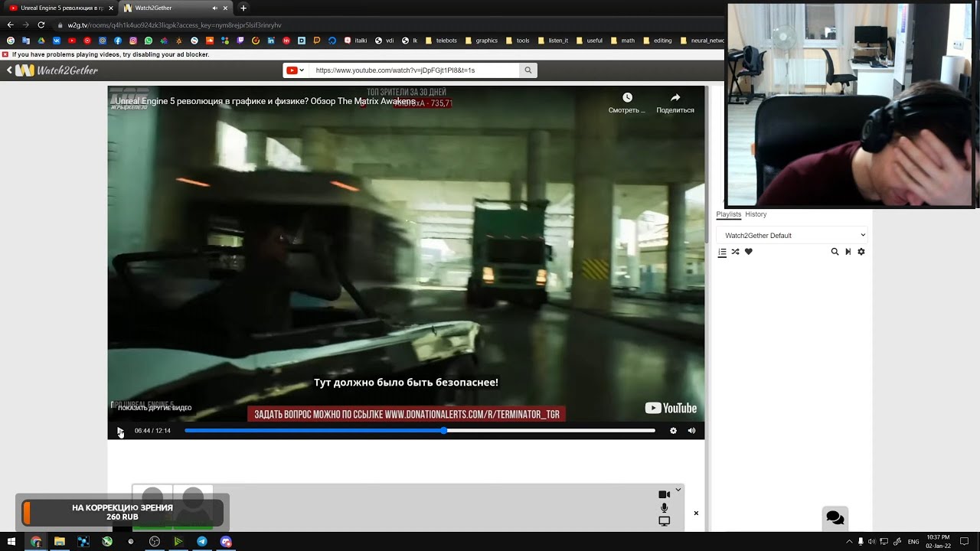Click the search magnifier beside URL field
980x551 pixels.
[x=528, y=70]
